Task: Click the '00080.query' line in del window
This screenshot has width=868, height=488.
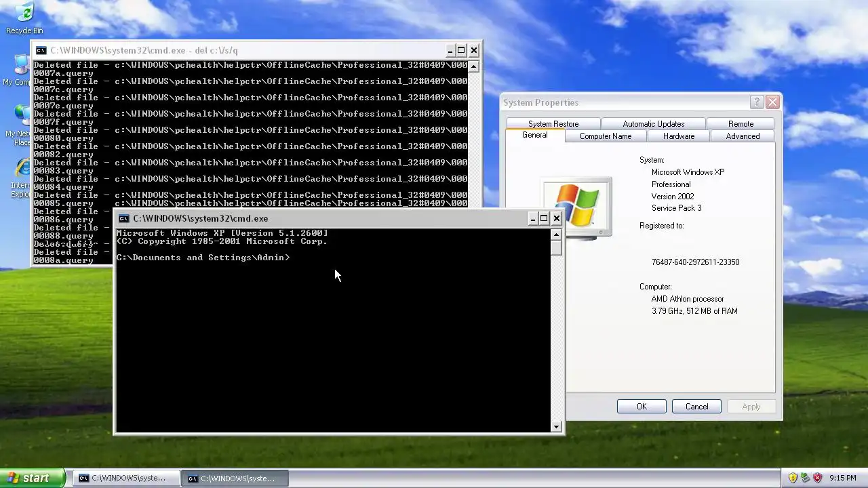Action: 63,138
